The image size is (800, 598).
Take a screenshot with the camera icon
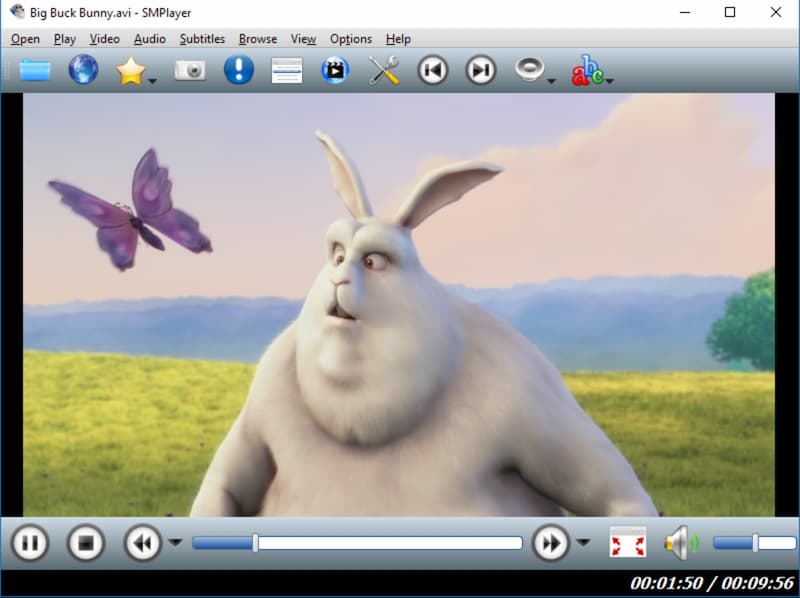190,70
